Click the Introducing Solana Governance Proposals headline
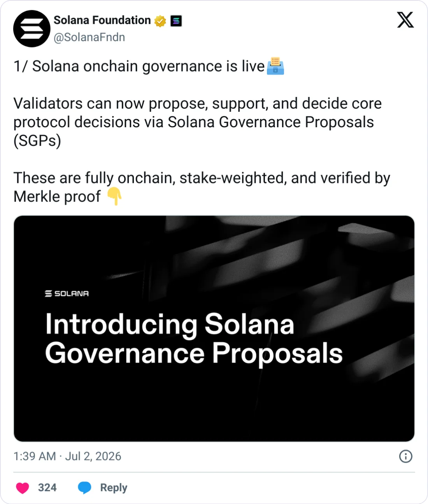428x504 pixels. coord(194,339)
